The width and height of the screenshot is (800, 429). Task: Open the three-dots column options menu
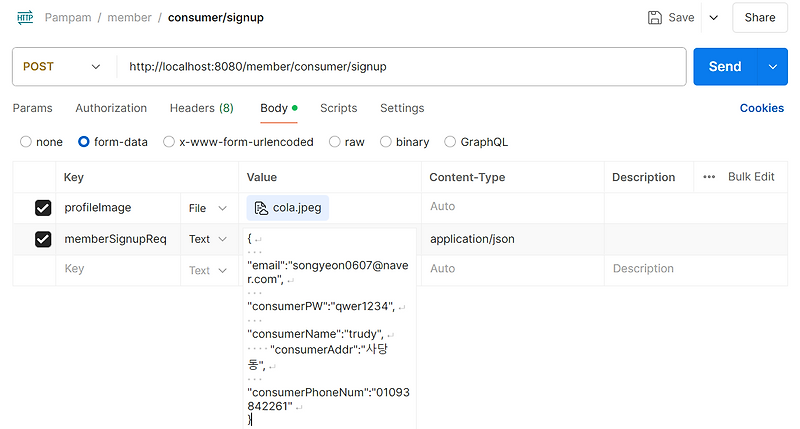click(709, 177)
